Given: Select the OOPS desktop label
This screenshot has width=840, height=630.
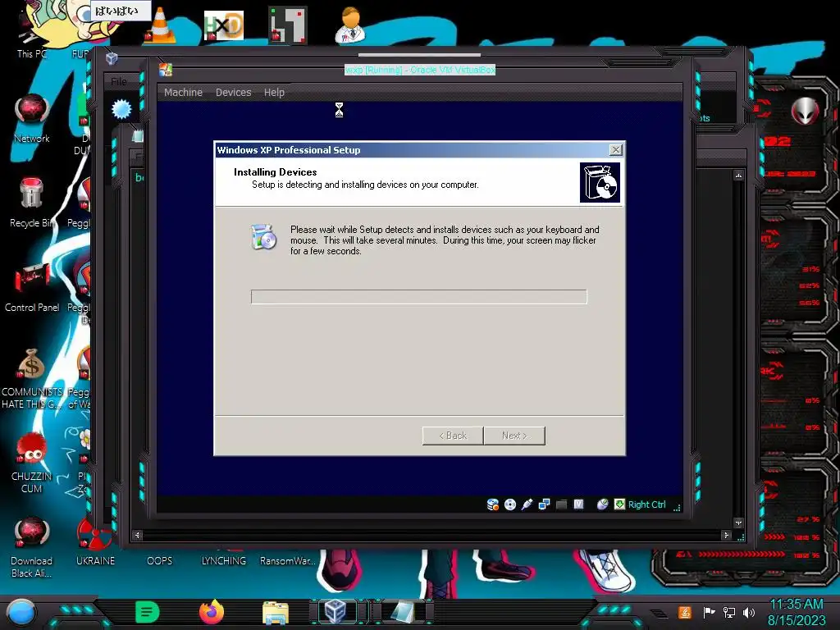Looking at the screenshot, I should click(x=160, y=561).
